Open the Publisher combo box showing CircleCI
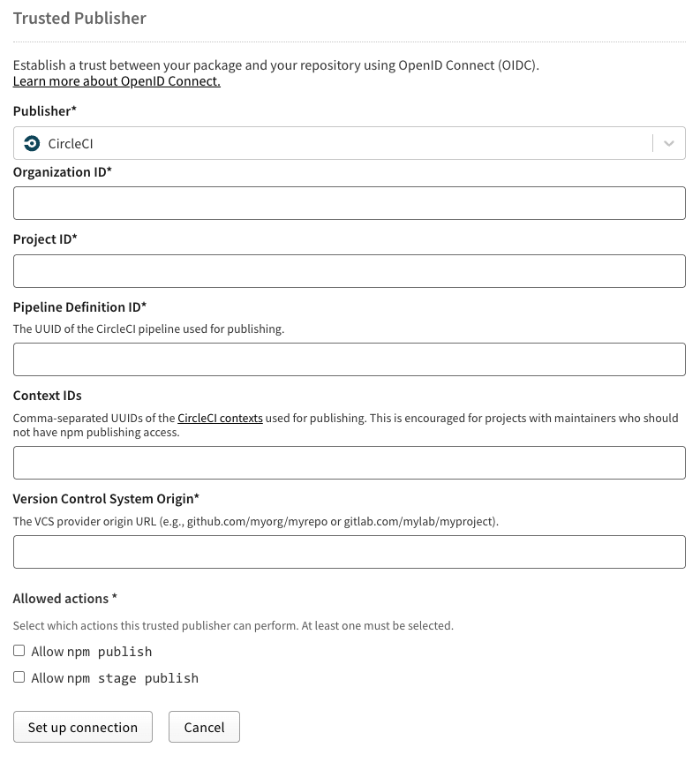Screen dimensions: 700x763 350,143
